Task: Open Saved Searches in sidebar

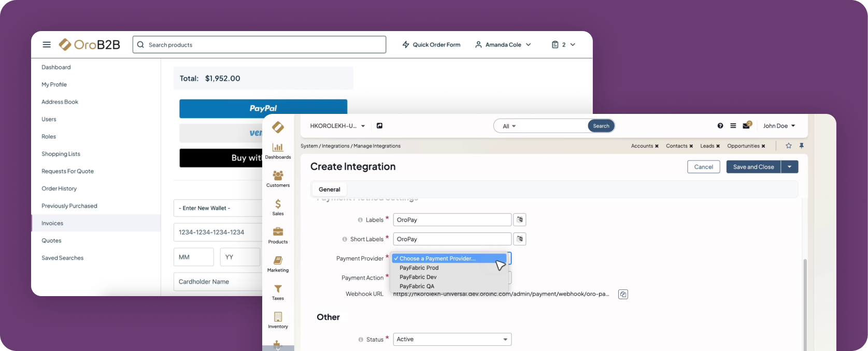Action: [62, 258]
